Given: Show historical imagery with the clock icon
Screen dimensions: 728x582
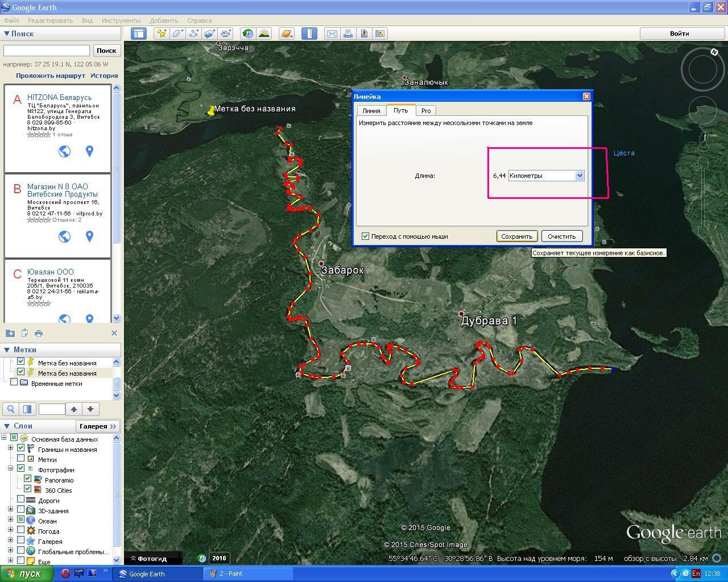Looking at the screenshot, I should coord(247,34).
